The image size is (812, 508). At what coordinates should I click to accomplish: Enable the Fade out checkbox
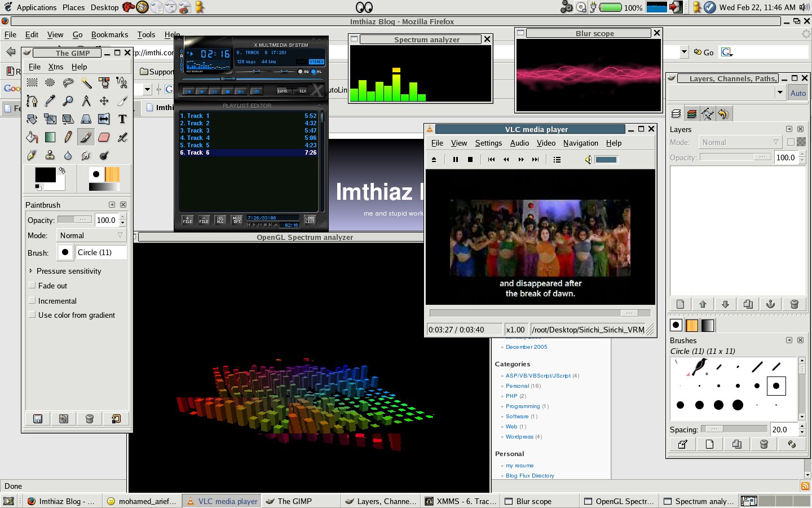click(32, 286)
